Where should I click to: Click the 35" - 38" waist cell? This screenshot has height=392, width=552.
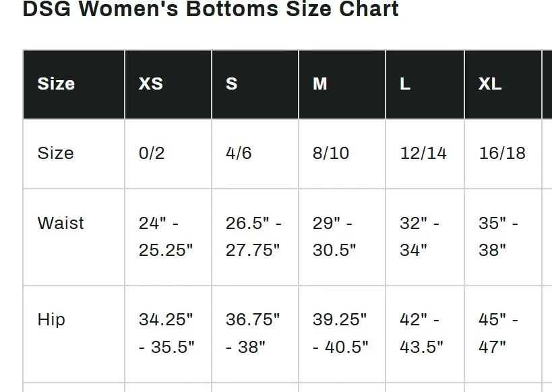(498, 236)
